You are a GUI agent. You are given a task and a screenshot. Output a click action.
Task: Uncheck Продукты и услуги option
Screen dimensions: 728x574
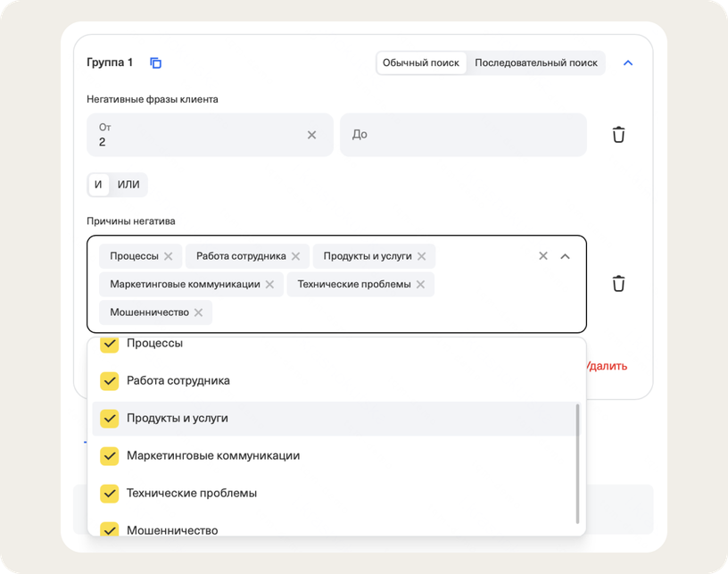pos(109,419)
